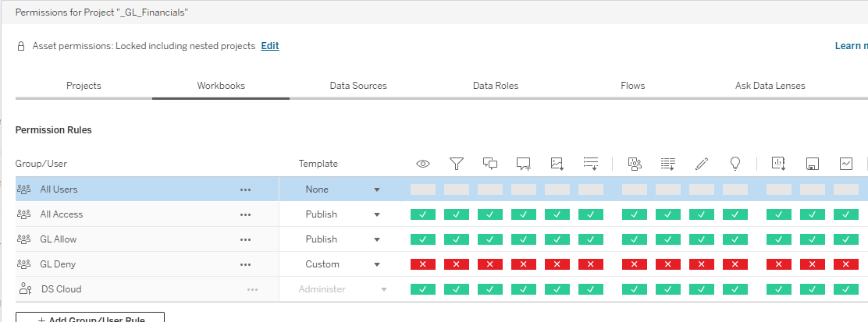Image resolution: width=868 pixels, height=322 pixels.
Task: Toggle Filter permission for GL Deny
Action: [457, 264]
